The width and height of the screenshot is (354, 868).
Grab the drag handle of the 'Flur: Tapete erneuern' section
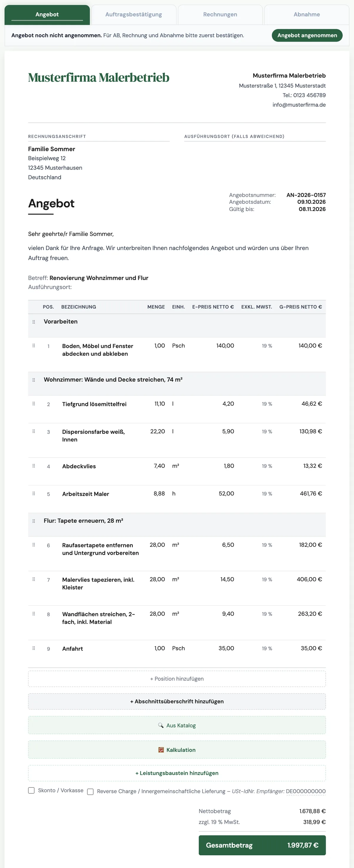tap(34, 521)
